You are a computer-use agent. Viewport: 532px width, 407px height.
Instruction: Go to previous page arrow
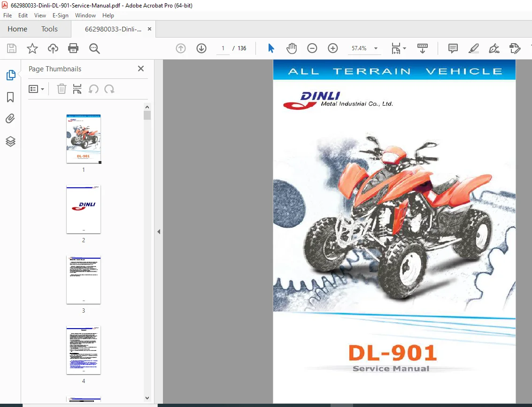(181, 48)
